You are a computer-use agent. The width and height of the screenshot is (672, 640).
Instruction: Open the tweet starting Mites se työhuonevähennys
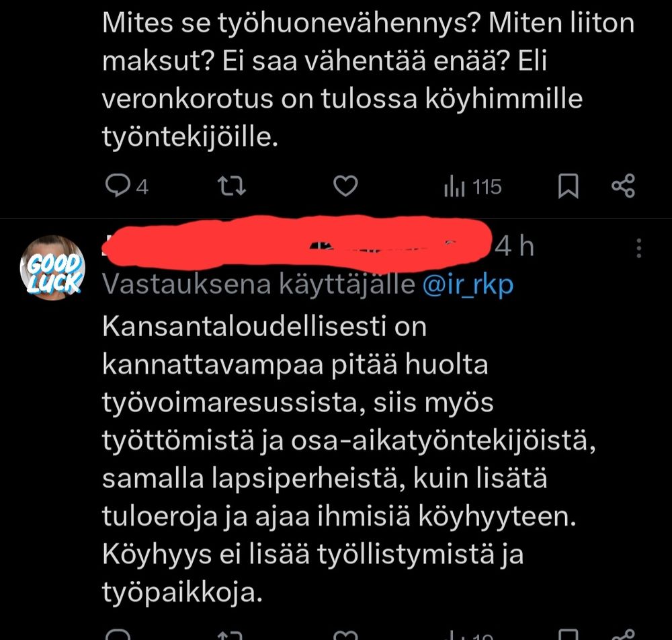[368, 80]
